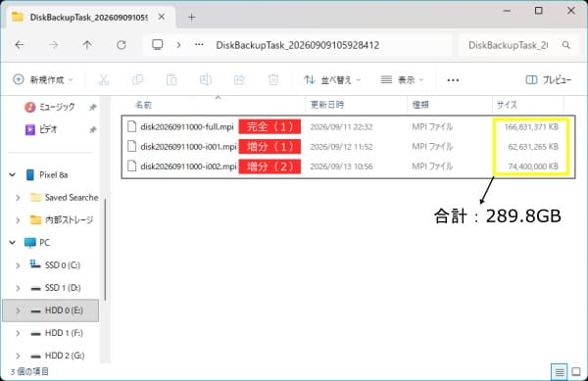
Task: Open SSD 0 (C:) drive
Action: 63,265
